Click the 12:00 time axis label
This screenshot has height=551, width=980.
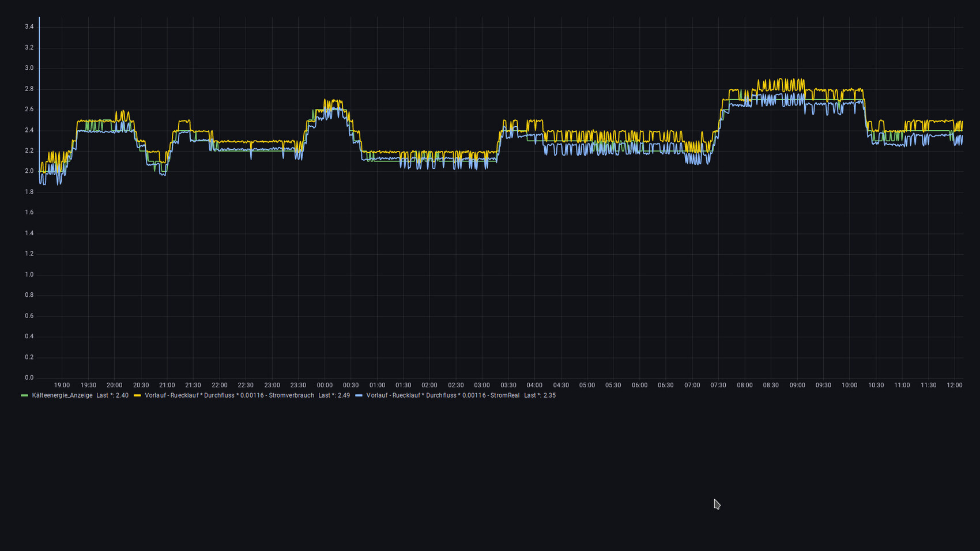pyautogui.click(x=955, y=385)
